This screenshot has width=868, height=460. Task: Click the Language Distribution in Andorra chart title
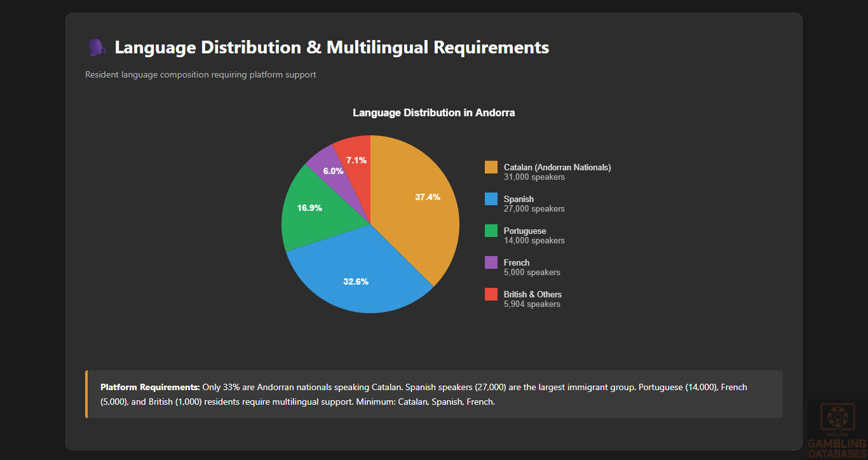pos(433,112)
